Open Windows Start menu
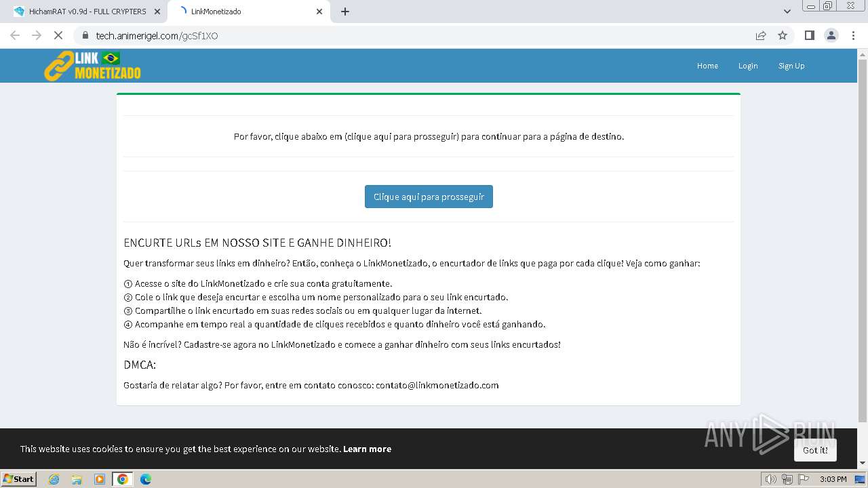Viewport: 868px width, 488px height. 19,479
